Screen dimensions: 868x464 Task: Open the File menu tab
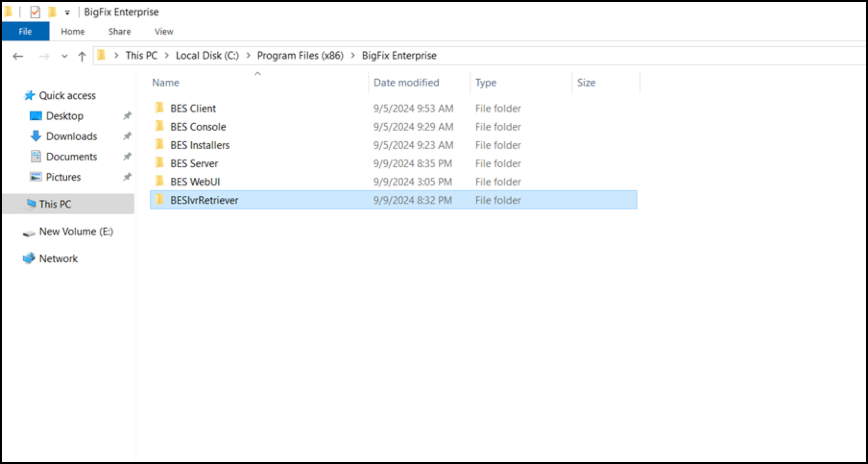point(25,31)
